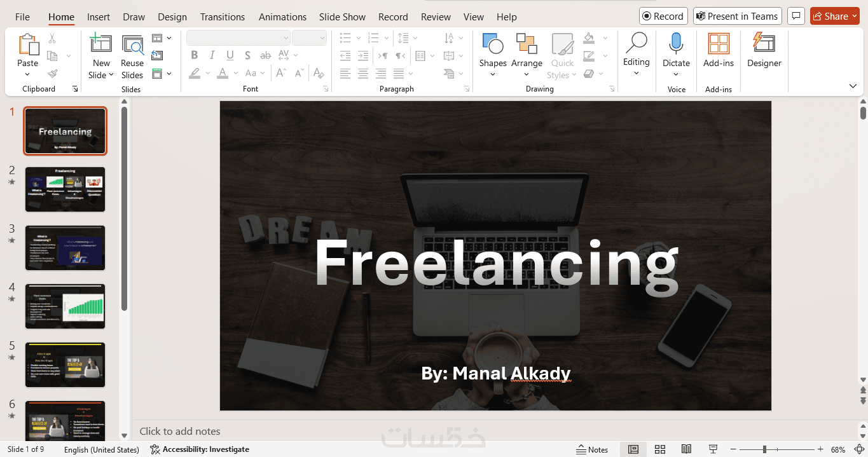Click the Zoom In plus button
The height and width of the screenshot is (457, 868).
(x=820, y=449)
